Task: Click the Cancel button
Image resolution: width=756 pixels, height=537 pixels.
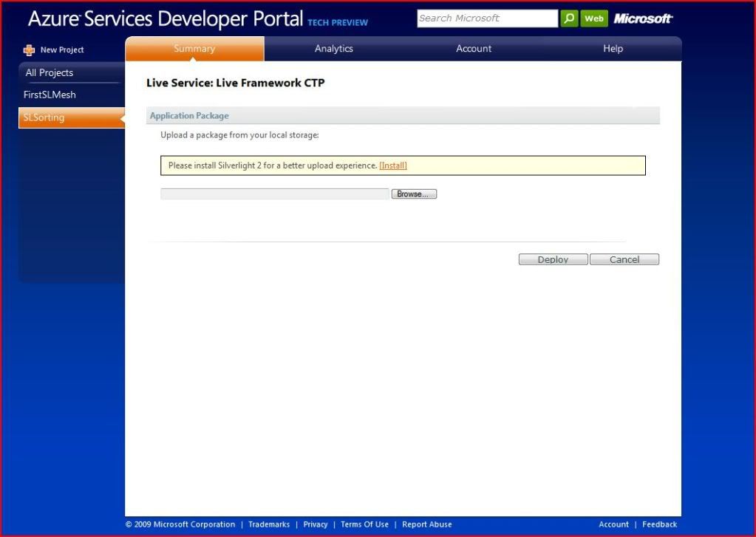Action: pos(624,259)
